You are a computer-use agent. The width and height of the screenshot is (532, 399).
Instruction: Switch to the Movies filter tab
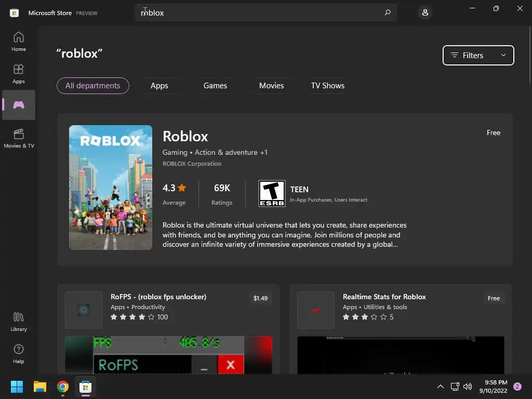271,86
